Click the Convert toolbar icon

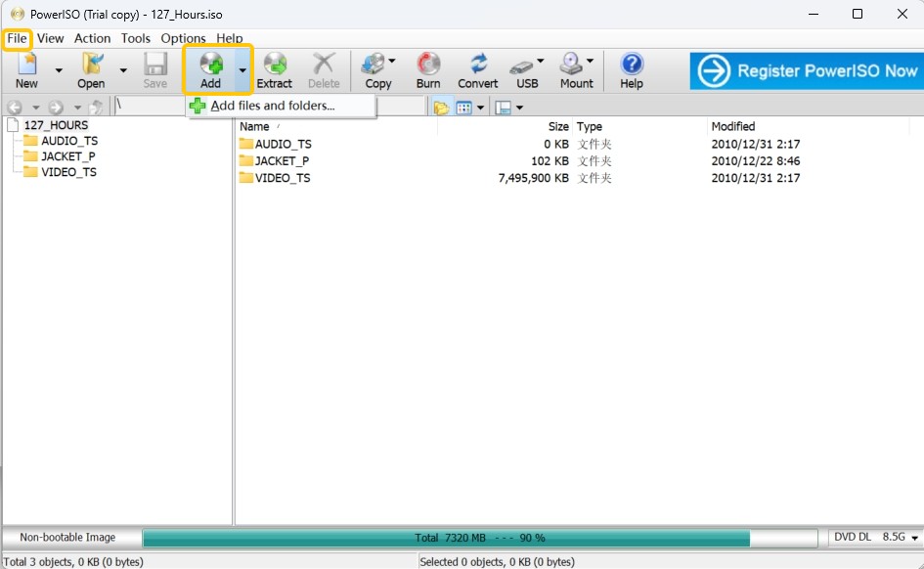477,68
